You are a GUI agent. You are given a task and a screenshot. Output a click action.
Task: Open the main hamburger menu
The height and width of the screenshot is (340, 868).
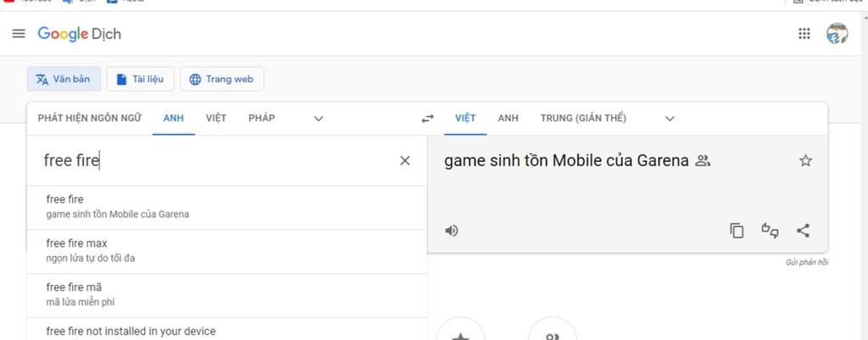(19, 34)
